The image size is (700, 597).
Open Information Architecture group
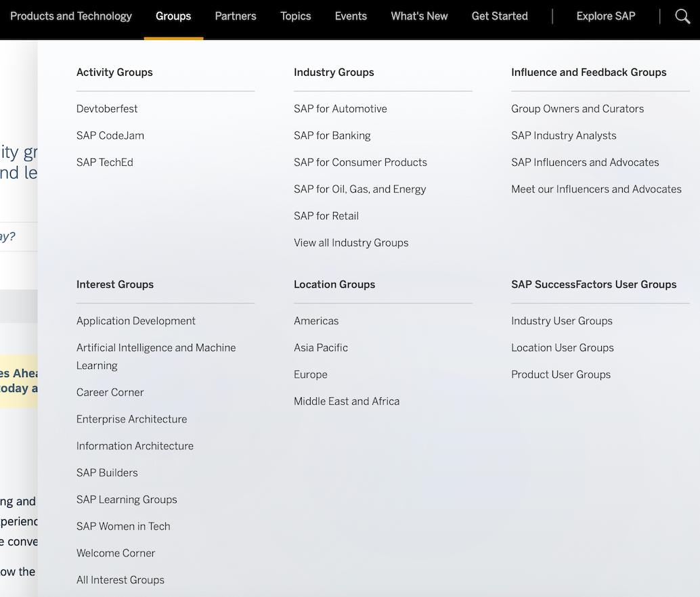[x=135, y=446]
